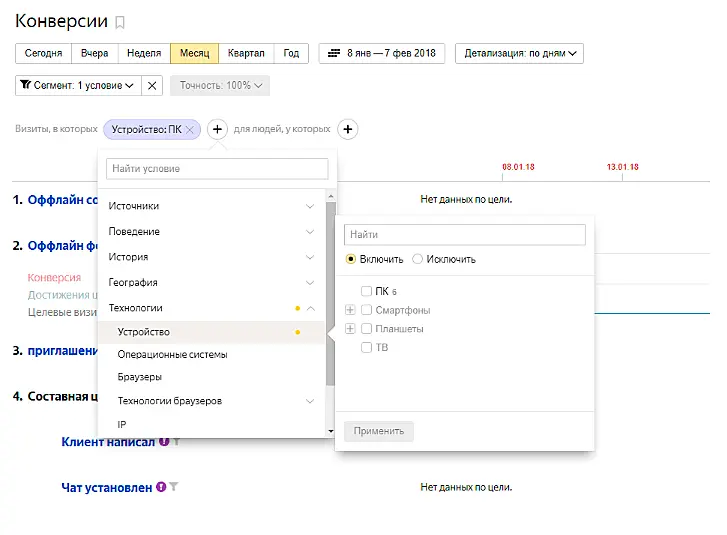Click the purple badge beside Клиент написал
Screen dimensions: 727x535
coord(162,441)
